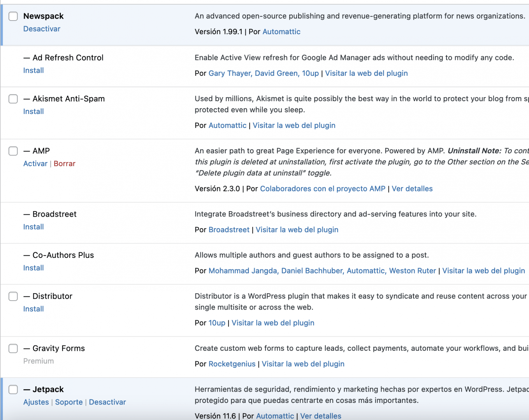Screen dimensions: 529x420
Task: Click the Versión 11.6 text
Action: click(x=215, y=416)
